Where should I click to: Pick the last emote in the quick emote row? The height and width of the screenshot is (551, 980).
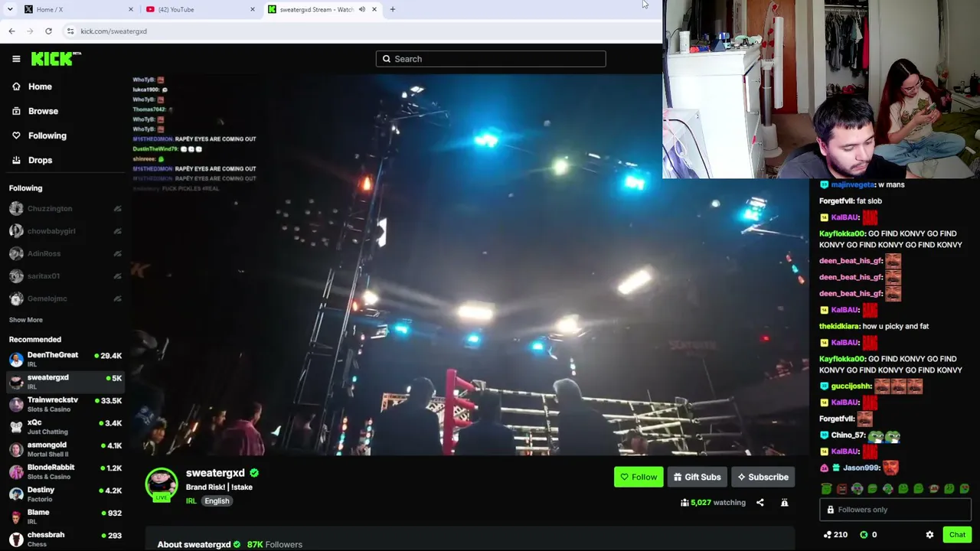pos(965,489)
